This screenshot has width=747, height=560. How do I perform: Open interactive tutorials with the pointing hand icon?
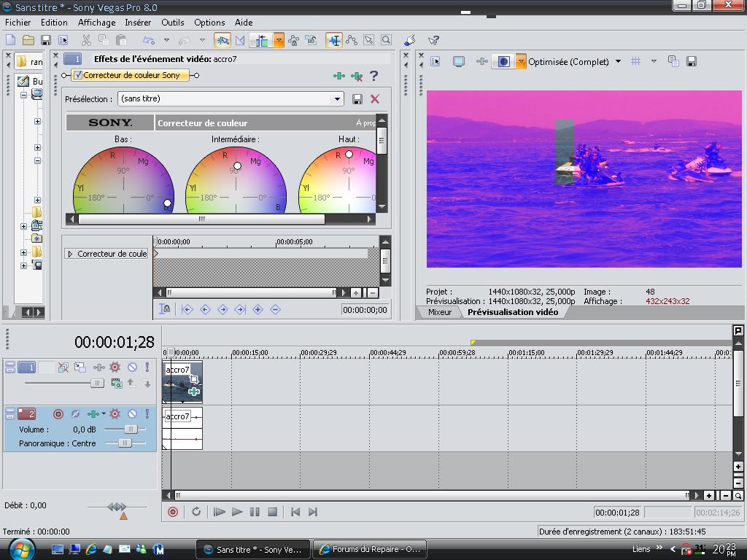410,41
